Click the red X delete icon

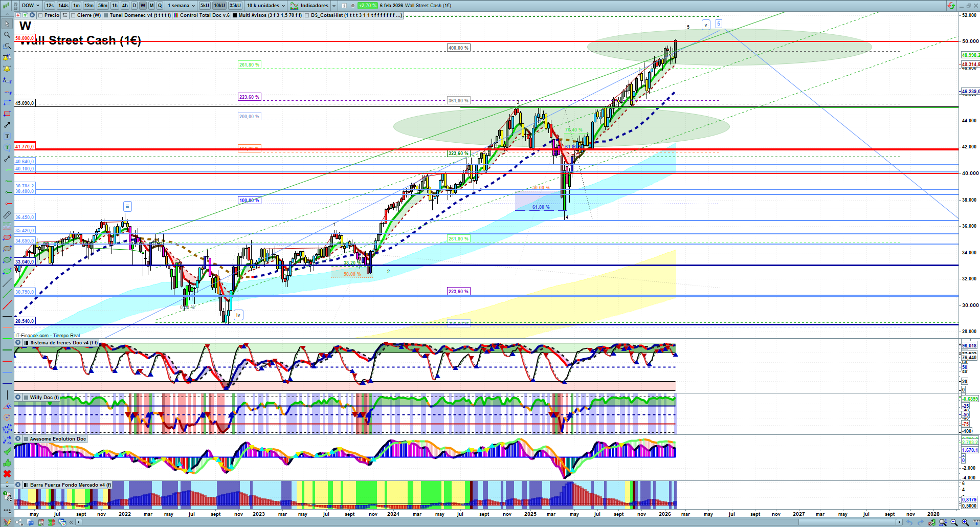[x=7, y=474]
